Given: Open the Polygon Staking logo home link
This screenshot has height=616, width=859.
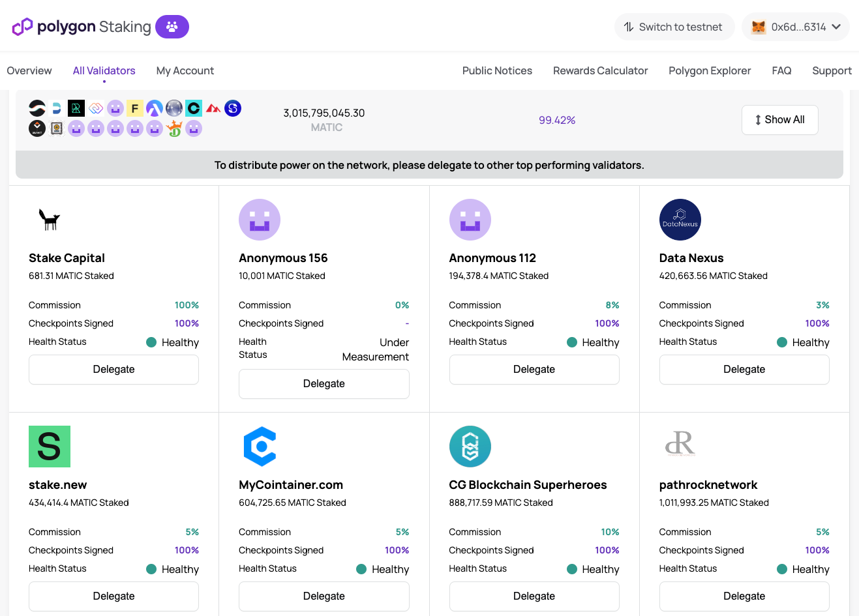Looking at the screenshot, I should 82,27.
